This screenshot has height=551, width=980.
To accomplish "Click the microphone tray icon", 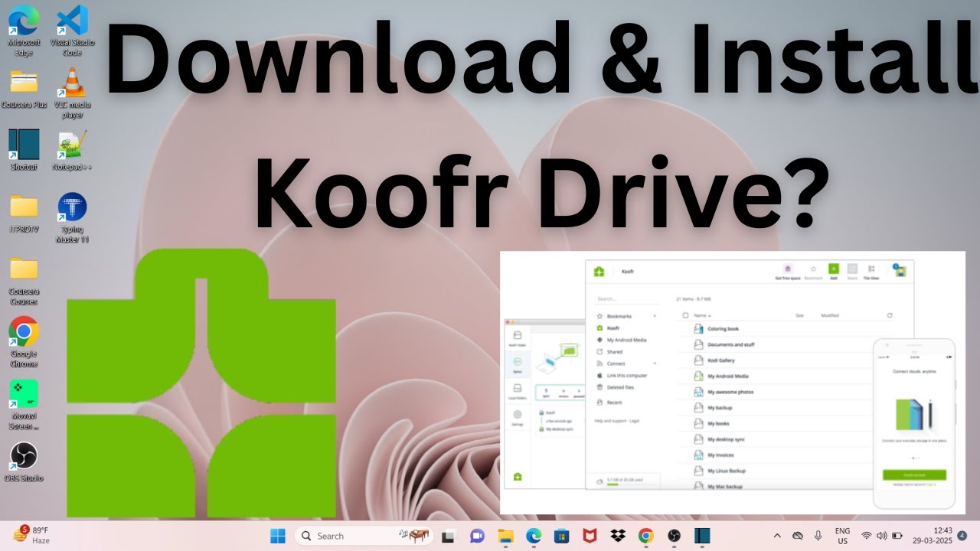I will [818, 536].
